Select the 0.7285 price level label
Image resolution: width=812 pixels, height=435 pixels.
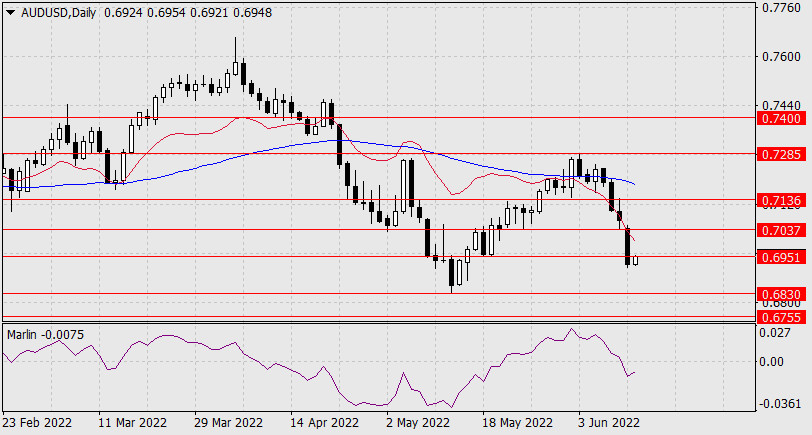coord(782,154)
